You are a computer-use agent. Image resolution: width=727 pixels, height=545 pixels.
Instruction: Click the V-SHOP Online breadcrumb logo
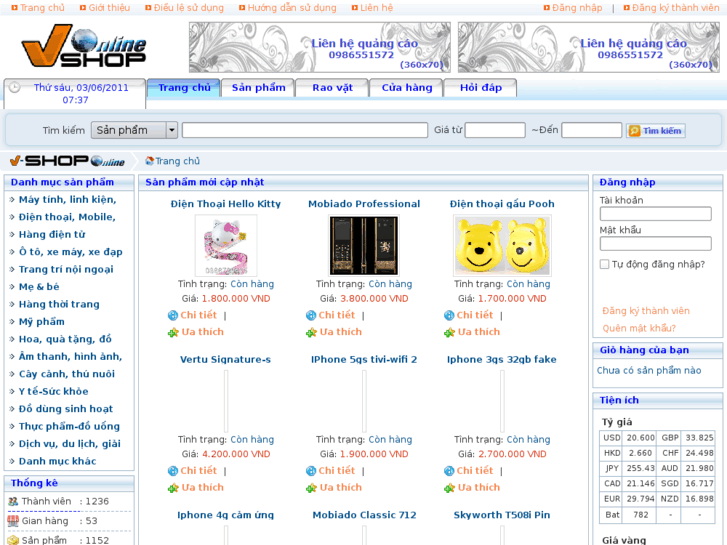coord(67,161)
